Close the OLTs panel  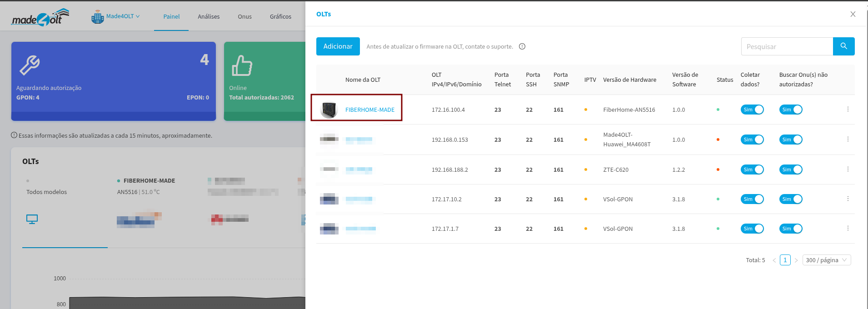coord(853,14)
